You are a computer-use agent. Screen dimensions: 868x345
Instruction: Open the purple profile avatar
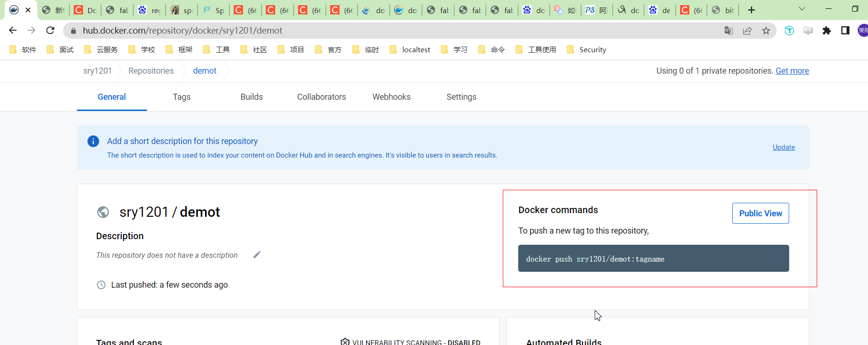coord(863,30)
